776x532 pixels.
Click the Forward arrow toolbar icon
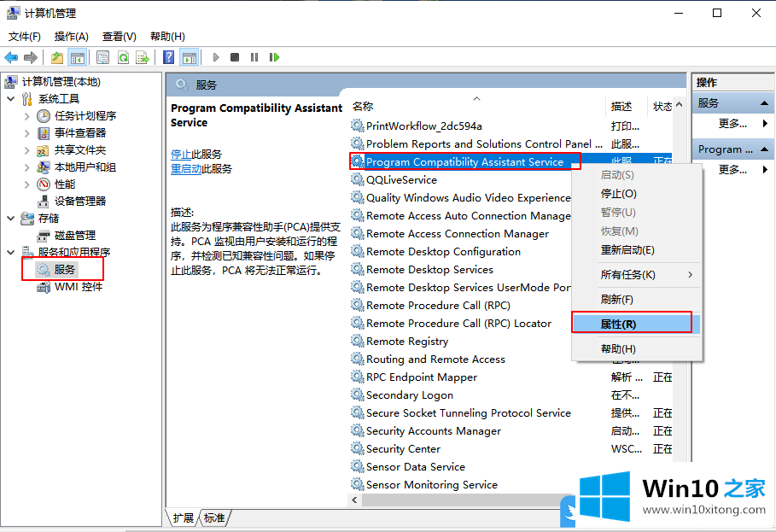[31, 57]
